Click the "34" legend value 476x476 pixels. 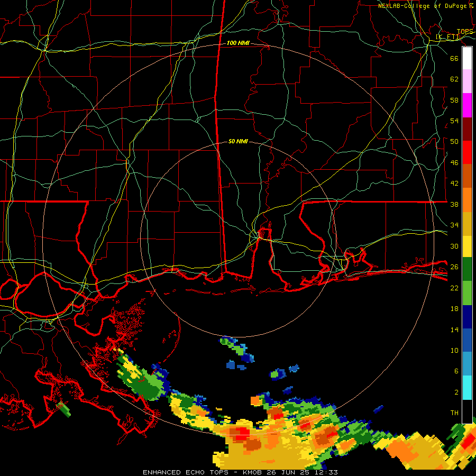tap(454, 225)
